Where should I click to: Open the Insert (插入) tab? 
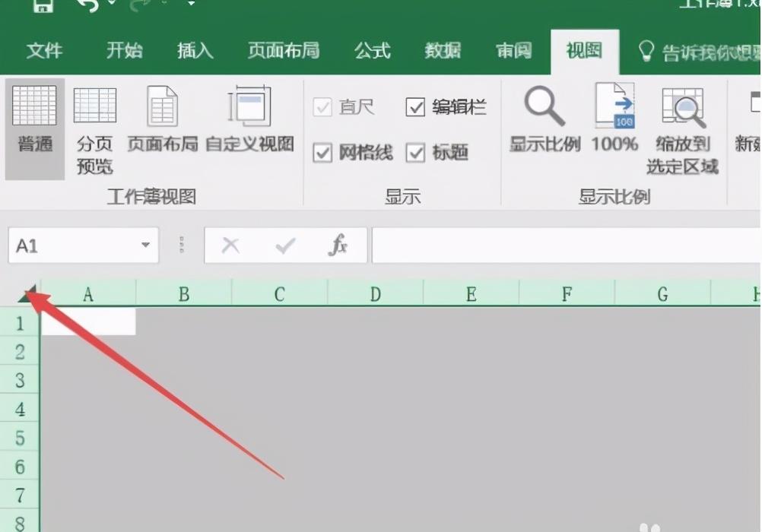195,50
